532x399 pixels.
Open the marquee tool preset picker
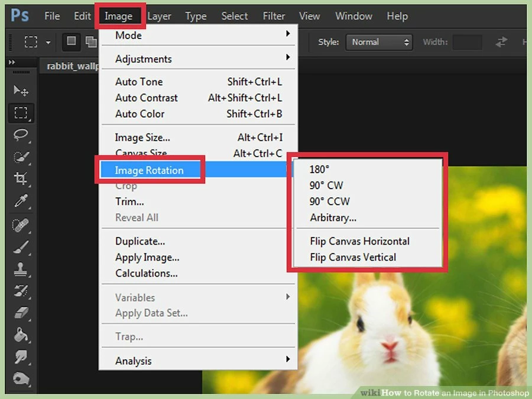click(x=48, y=42)
